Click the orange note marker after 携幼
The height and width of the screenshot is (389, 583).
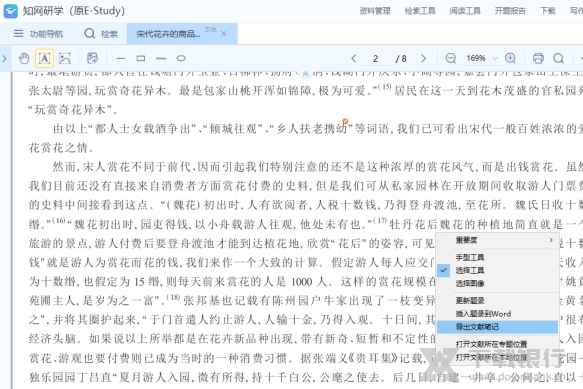(345, 121)
